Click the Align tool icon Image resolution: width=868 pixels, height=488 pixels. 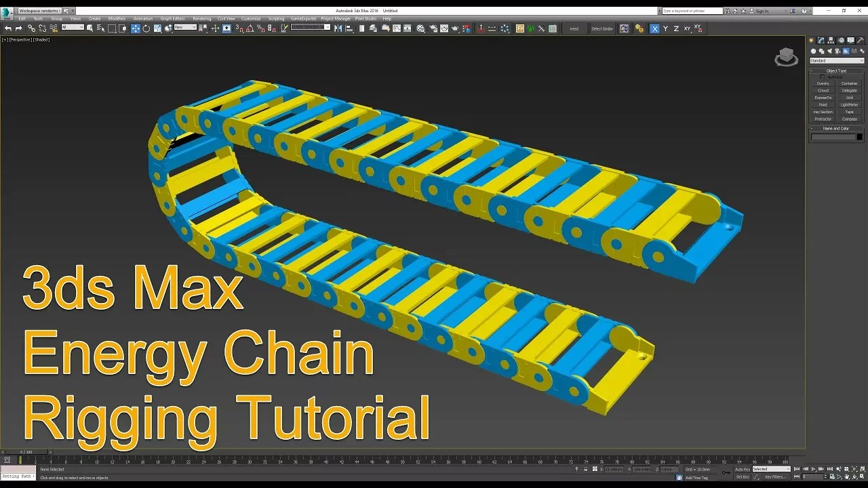(x=349, y=28)
